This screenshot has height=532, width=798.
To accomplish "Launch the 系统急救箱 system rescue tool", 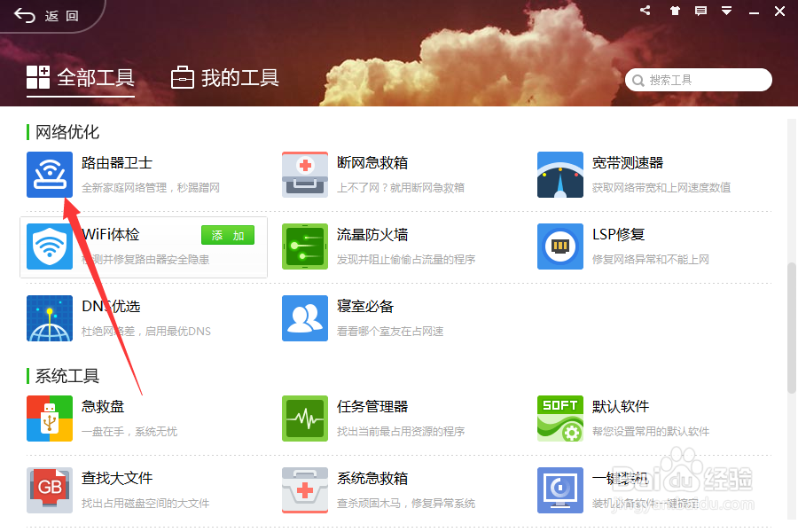I will click(x=305, y=490).
